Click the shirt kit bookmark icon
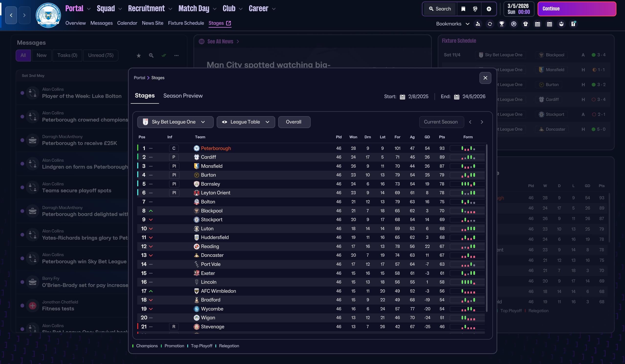This screenshot has height=364, width=625. (x=526, y=24)
